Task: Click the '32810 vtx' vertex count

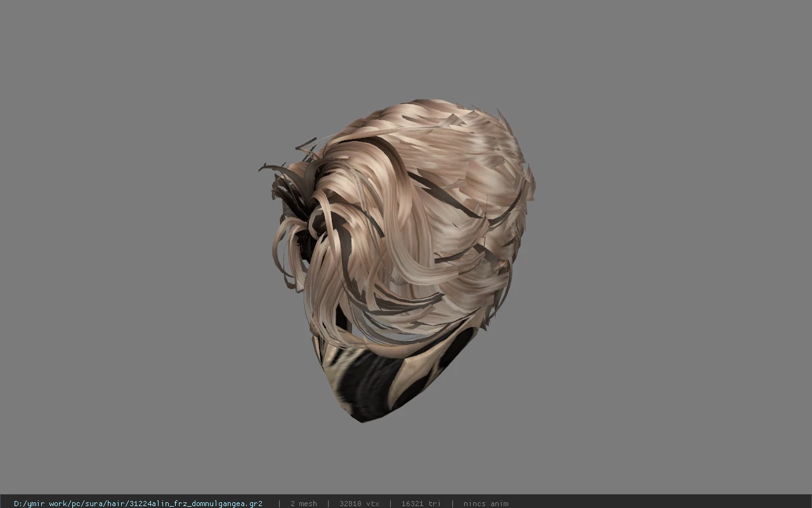Action: point(359,504)
